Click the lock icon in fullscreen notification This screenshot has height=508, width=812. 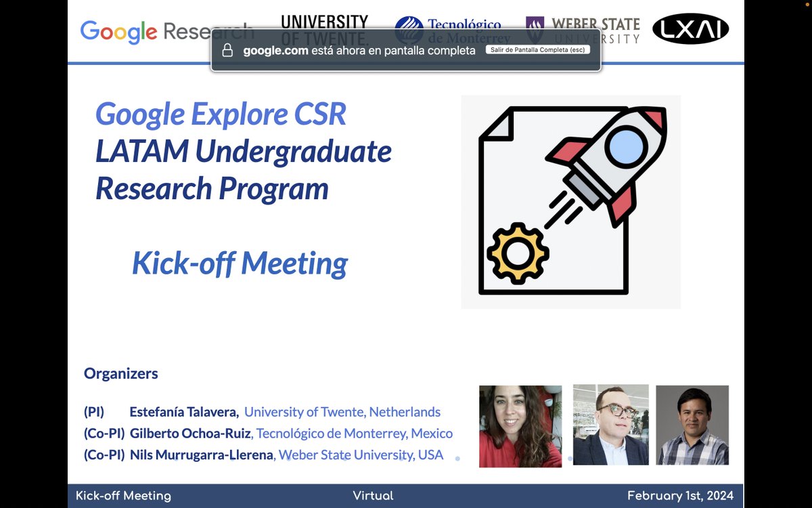tap(227, 50)
